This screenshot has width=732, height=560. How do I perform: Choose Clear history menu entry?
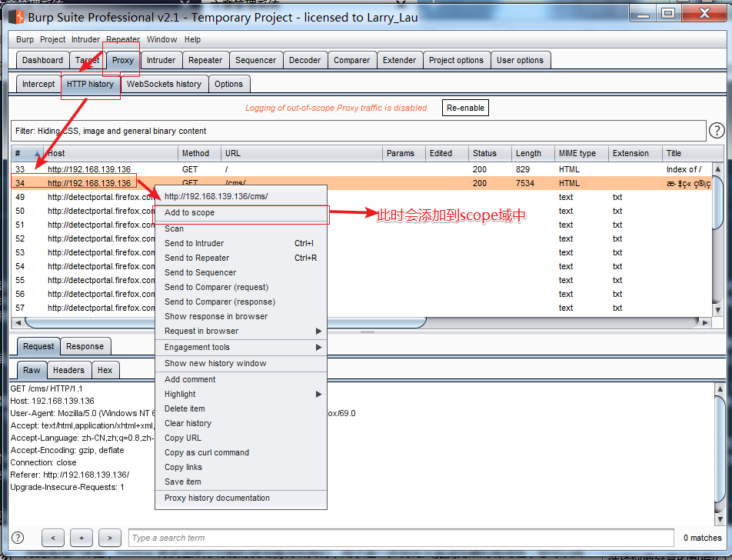[x=241, y=423]
